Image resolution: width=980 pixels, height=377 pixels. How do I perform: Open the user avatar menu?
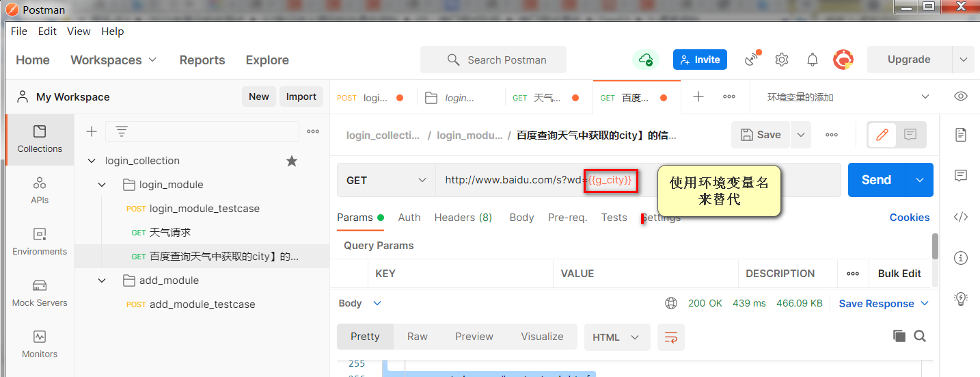point(843,60)
